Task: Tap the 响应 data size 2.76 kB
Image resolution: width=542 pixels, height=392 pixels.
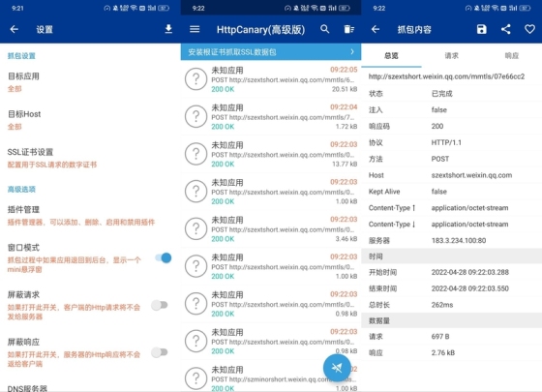Action: pyautogui.click(x=443, y=352)
